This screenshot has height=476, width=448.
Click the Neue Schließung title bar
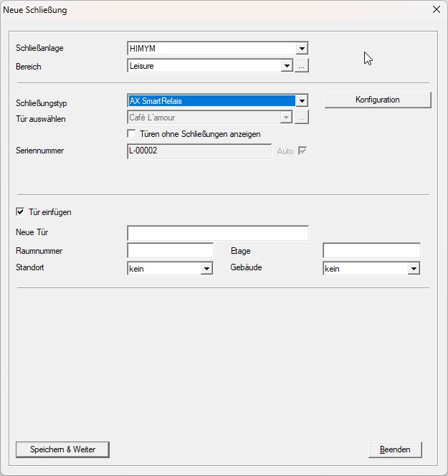point(215,9)
